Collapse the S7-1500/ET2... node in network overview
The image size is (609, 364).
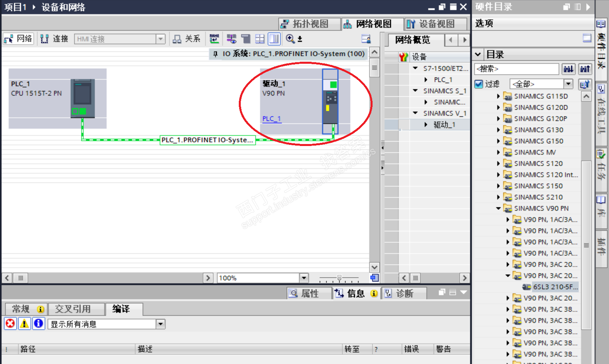pyautogui.click(x=415, y=68)
